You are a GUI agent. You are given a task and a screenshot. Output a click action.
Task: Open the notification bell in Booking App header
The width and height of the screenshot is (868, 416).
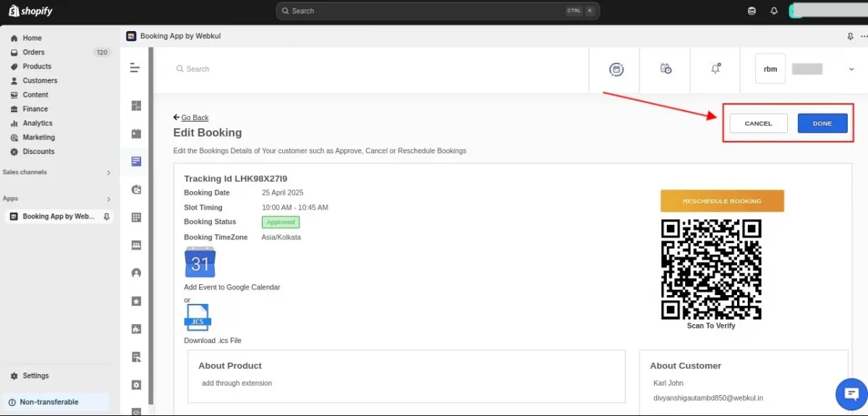pos(715,69)
